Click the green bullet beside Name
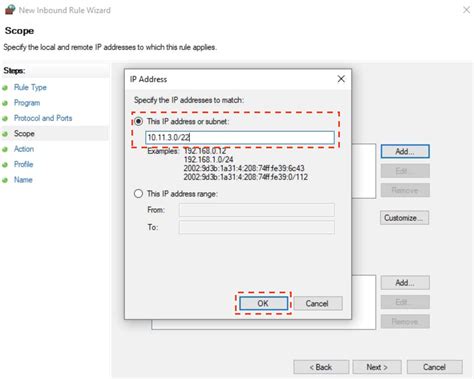This screenshot has height=379, width=474. 5,180
